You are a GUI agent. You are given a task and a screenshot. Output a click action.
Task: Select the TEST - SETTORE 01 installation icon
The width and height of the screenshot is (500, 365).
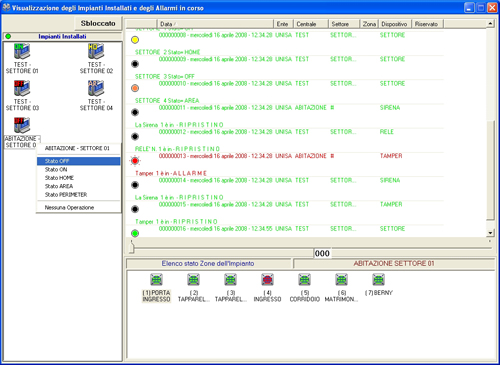point(22,52)
